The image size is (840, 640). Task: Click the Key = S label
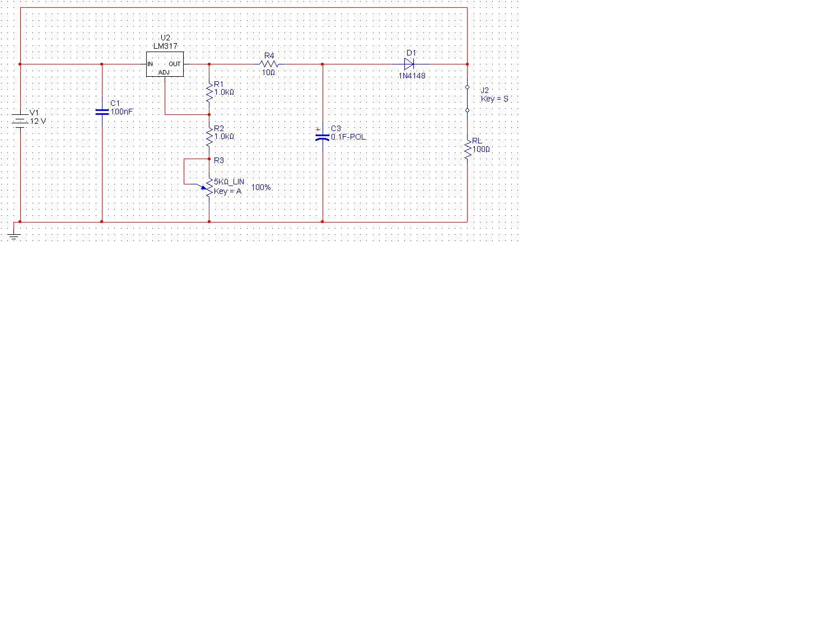495,99
